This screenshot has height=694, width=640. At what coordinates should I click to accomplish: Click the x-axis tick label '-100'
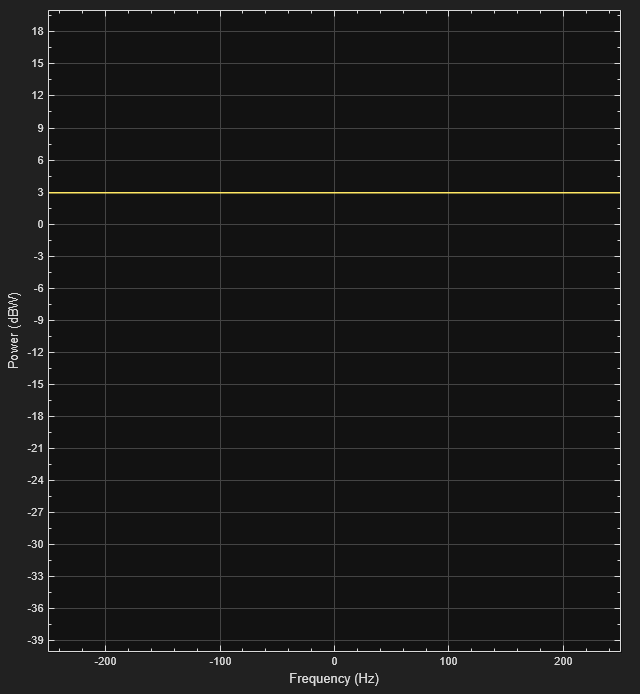pyautogui.click(x=220, y=661)
